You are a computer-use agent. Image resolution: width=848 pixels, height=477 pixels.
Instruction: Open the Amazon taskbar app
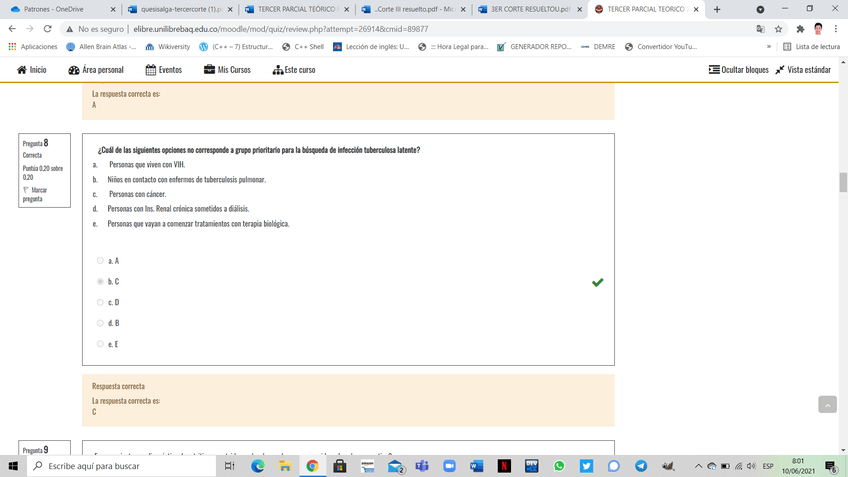click(367, 466)
